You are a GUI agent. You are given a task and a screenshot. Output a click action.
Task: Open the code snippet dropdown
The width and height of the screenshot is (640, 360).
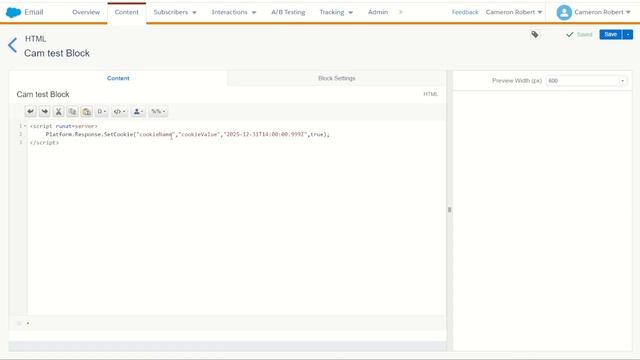(x=120, y=111)
